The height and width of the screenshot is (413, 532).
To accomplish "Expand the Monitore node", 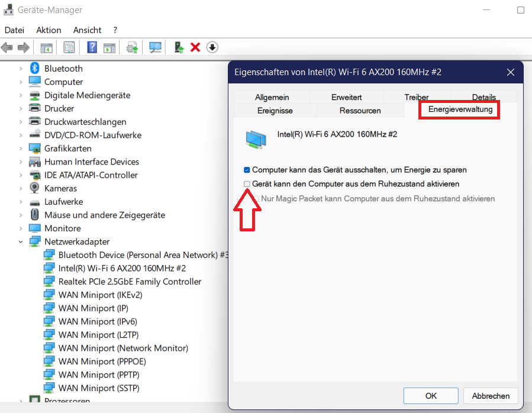I will 21,228.
